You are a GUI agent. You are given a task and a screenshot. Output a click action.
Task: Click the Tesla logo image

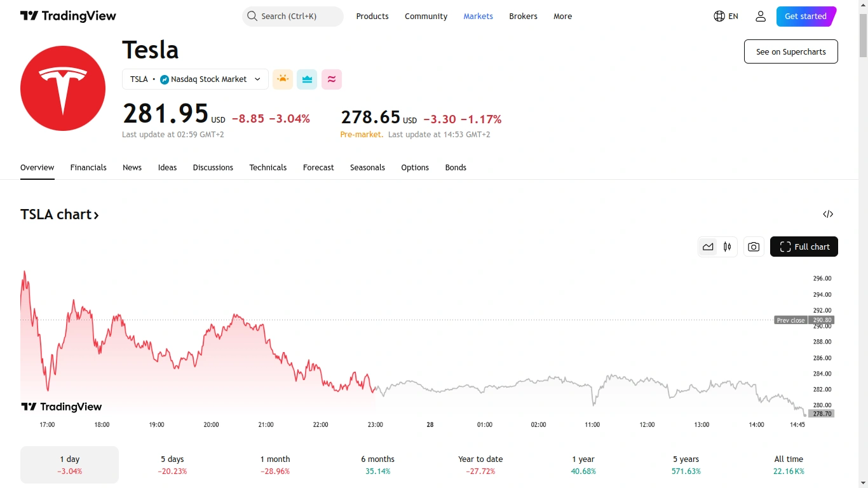63,88
